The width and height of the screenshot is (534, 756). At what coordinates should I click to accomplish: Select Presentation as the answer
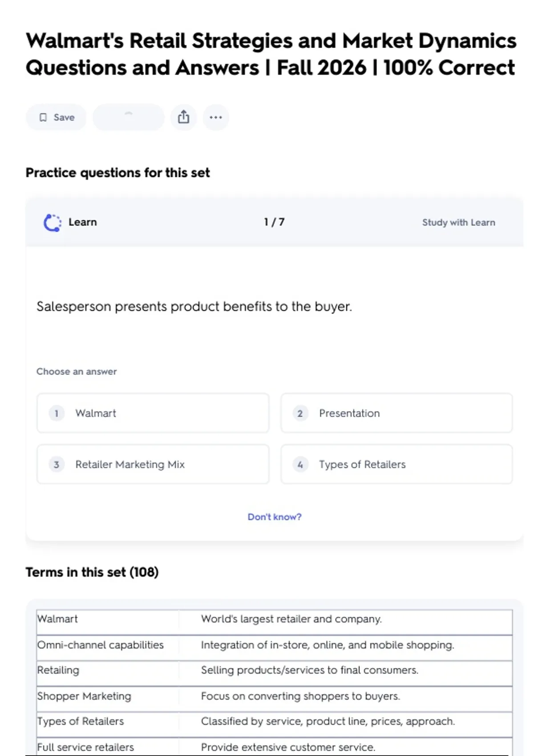click(x=396, y=413)
